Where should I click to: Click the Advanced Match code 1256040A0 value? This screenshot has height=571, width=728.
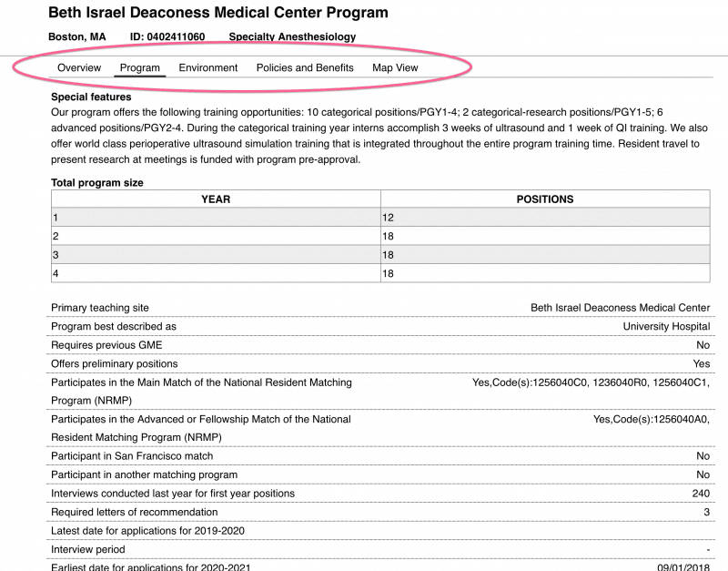[x=652, y=419]
